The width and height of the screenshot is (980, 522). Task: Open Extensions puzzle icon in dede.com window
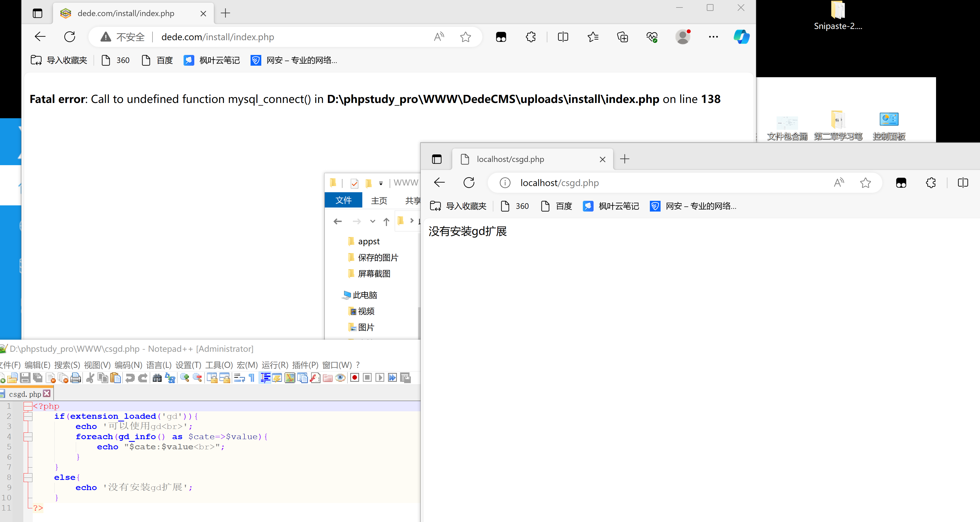pyautogui.click(x=531, y=37)
